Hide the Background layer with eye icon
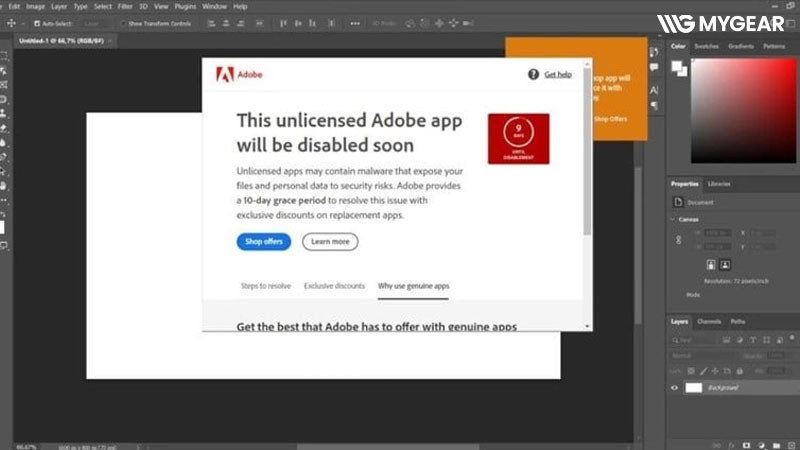 (x=674, y=388)
